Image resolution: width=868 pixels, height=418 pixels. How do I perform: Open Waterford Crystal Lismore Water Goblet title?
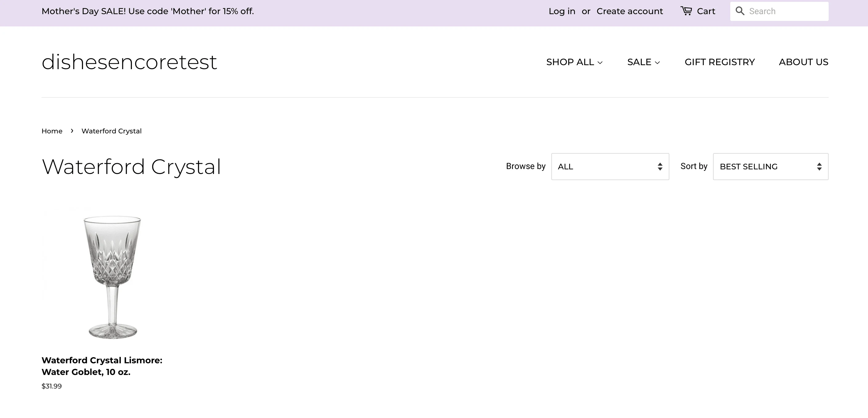click(x=102, y=366)
